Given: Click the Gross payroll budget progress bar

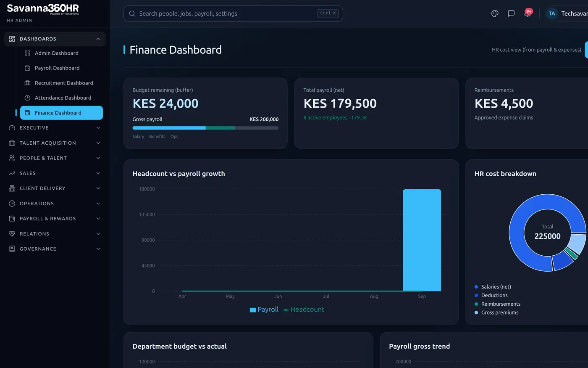Looking at the screenshot, I should [205, 128].
